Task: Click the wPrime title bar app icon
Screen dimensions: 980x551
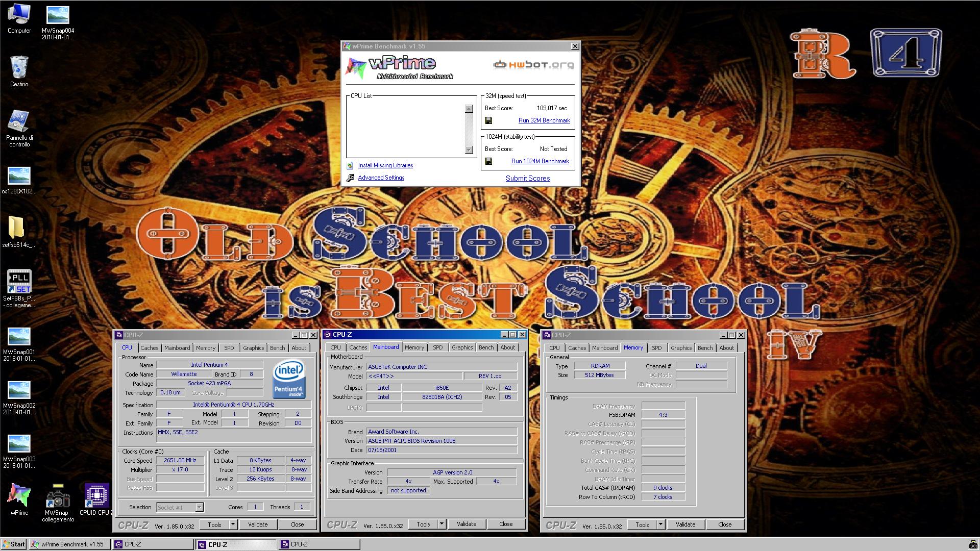Action: [347, 46]
